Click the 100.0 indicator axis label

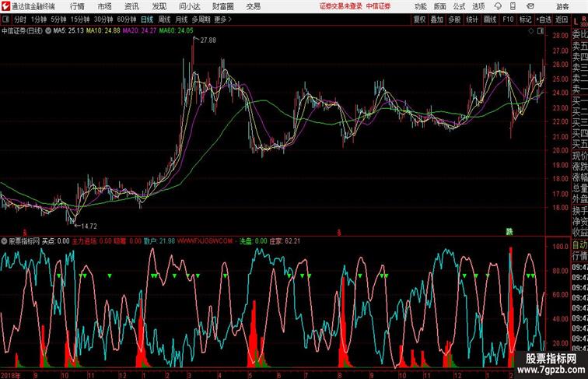[x=560, y=247]
